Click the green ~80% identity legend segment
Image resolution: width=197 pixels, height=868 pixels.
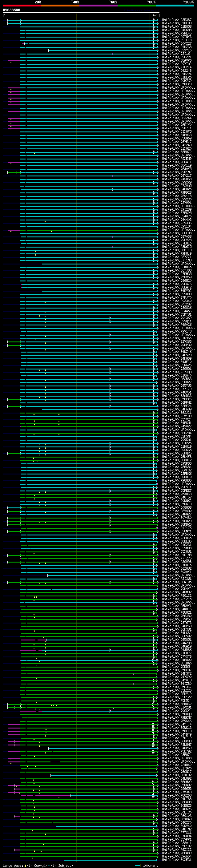(x=137, y=6)
